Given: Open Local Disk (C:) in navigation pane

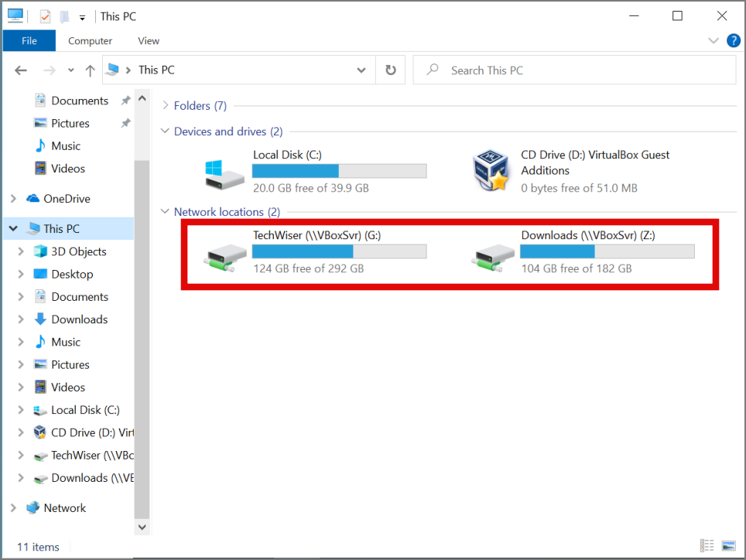Looking at the screenshot, I should click(77, 410).
